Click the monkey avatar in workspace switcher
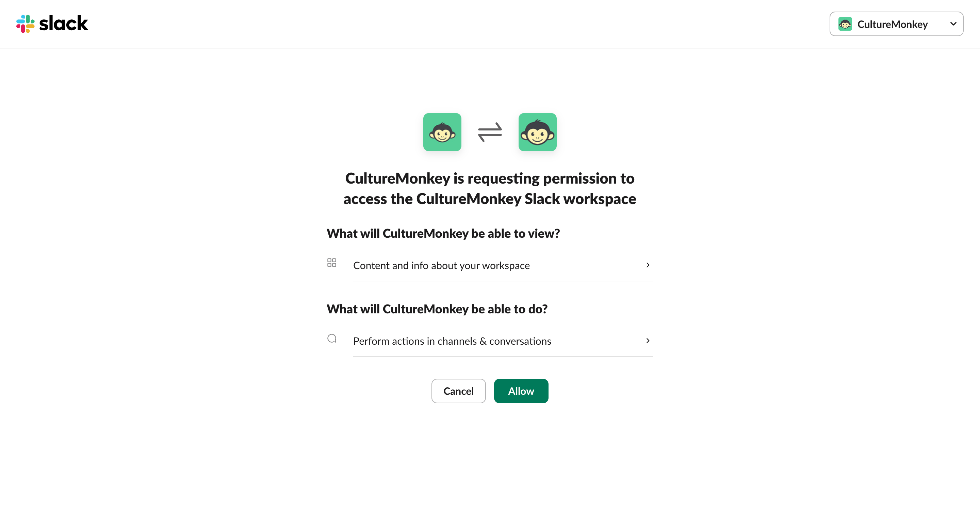 pos(845,24)
